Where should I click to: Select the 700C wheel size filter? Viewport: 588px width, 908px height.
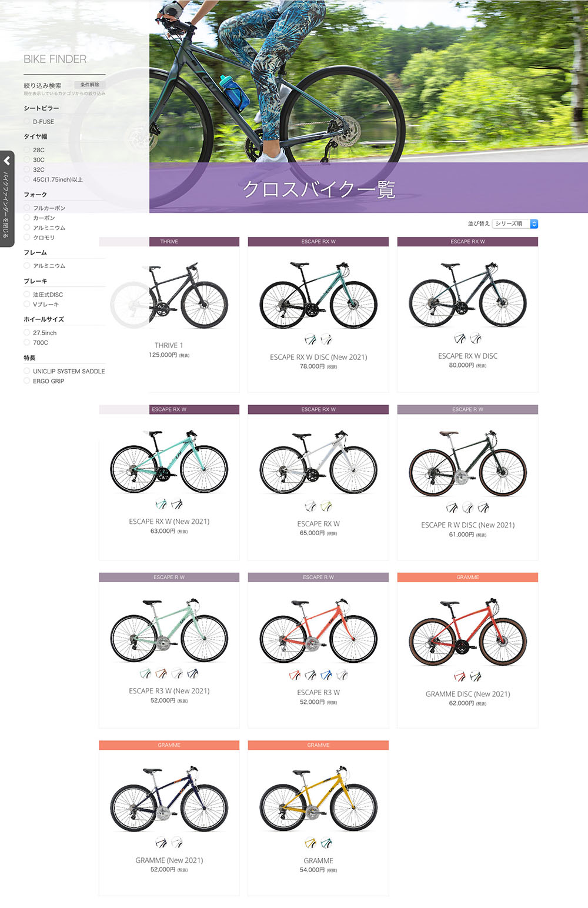pos(27,342)
